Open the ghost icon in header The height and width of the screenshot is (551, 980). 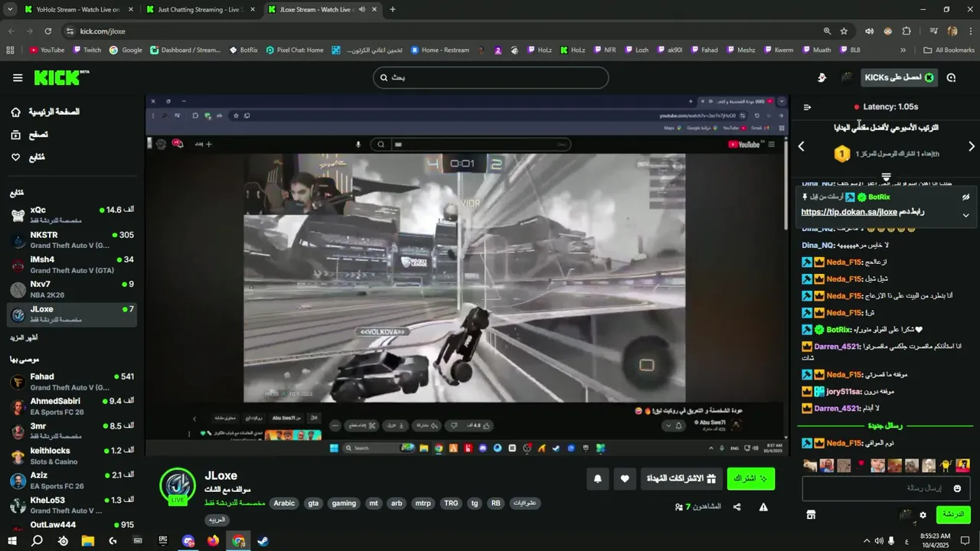[822, 77]
